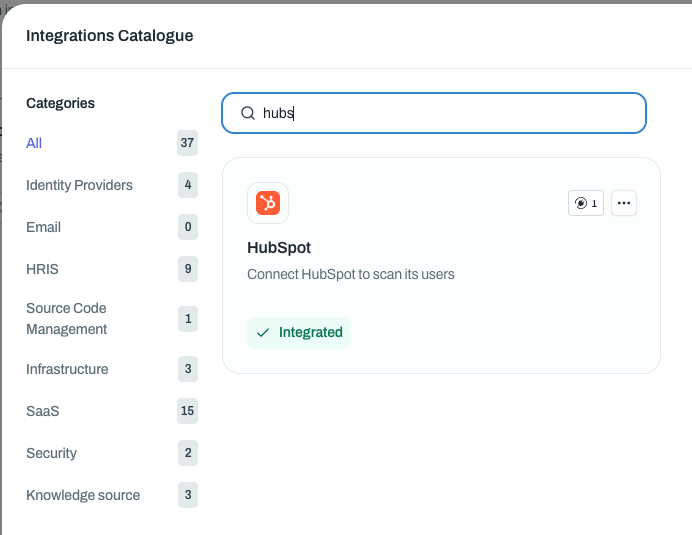Select the All category
Screen dimensions: 692x535
(34, 143)
